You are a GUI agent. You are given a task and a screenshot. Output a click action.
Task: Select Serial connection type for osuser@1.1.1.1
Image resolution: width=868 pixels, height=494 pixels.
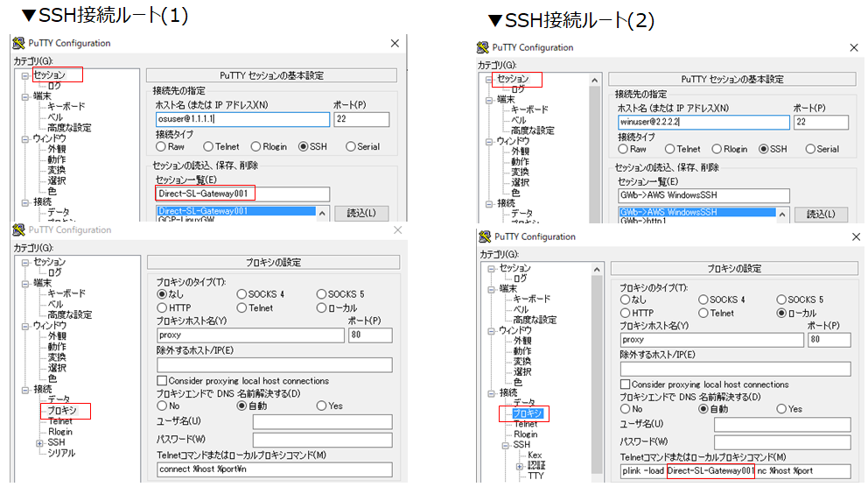click(x=350, y=146)
